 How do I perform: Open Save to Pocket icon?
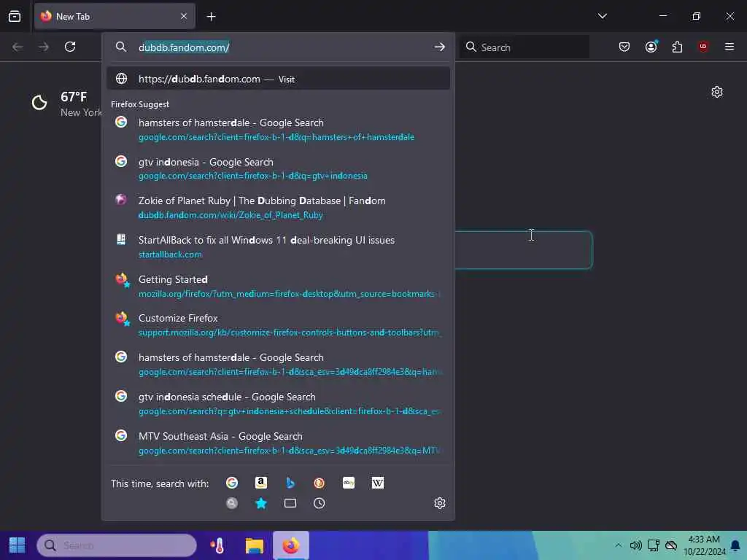(x=624, y=47)
